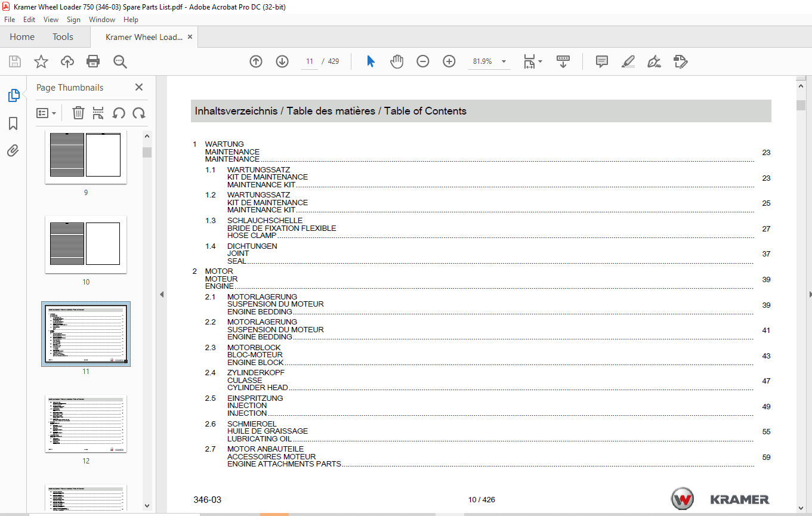The height and width of the screenshot is (516, 812).
Task: Print the document with printer icon
Action: tap(93, 61)
